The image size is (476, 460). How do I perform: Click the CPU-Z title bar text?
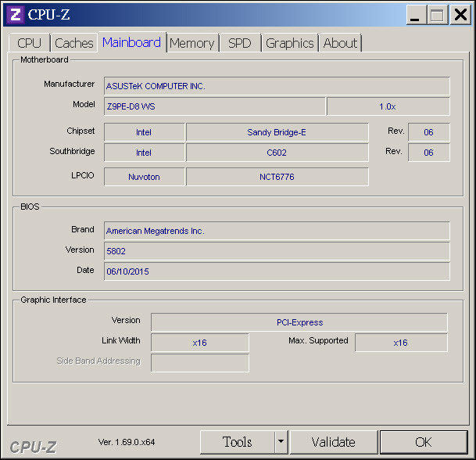click(x=49, y=15)
